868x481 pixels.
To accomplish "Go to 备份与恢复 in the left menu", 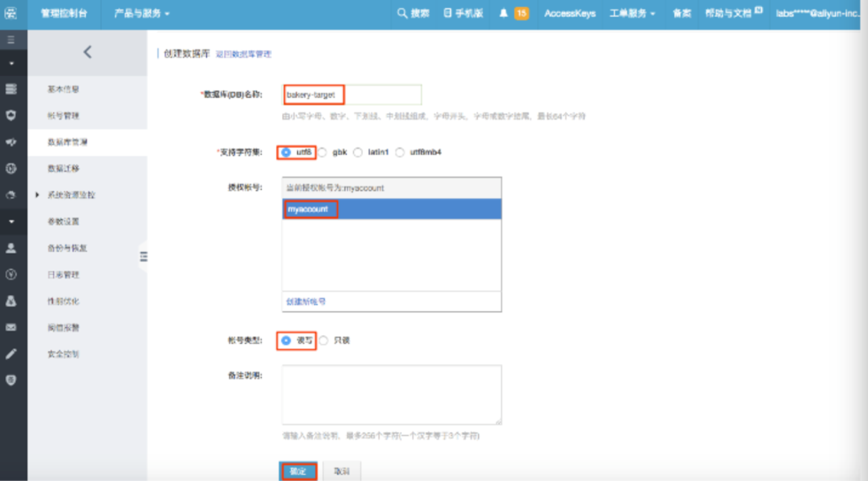I will click(x=67, y=248).
